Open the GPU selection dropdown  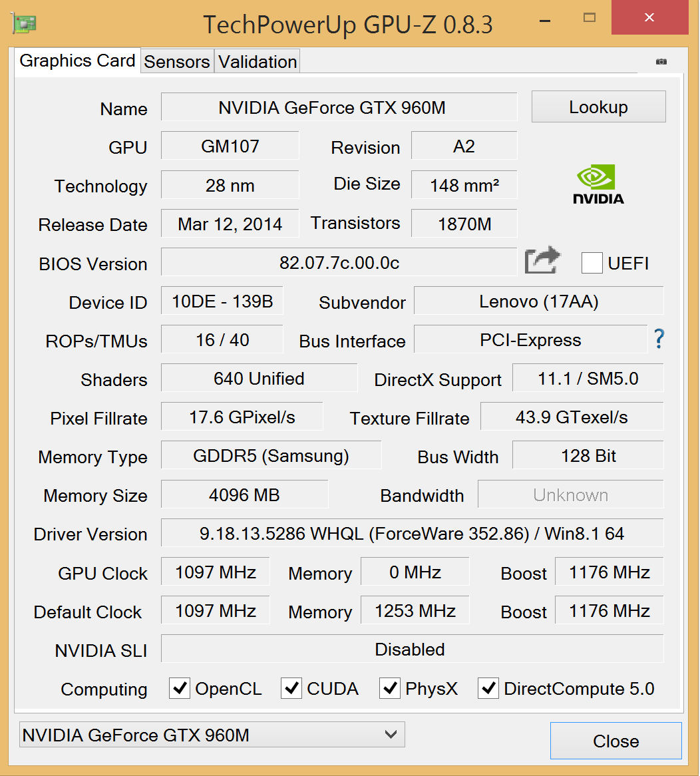point(212,735)
